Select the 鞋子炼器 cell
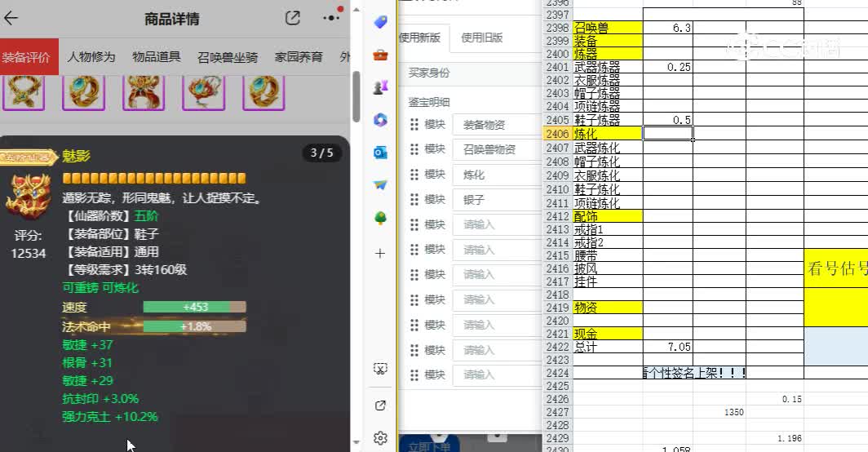 coord(607,120)
